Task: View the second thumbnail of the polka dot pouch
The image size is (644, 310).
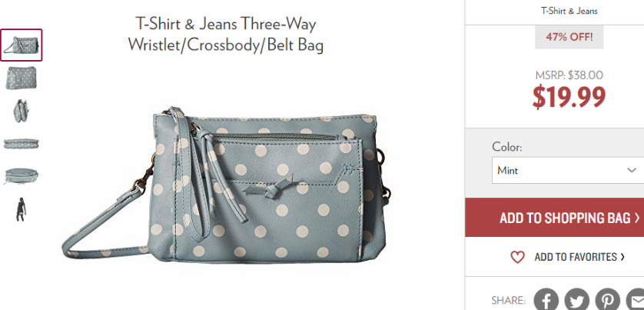Action: coord(21,78)
